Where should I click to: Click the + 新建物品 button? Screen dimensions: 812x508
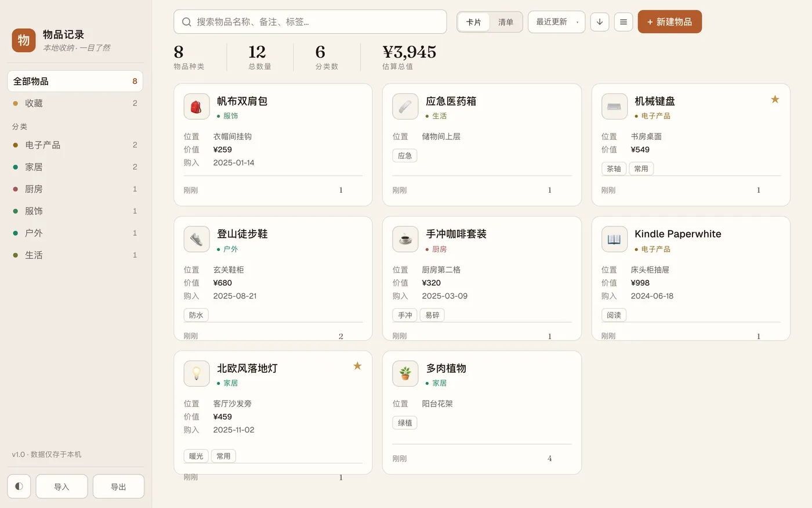669,22
